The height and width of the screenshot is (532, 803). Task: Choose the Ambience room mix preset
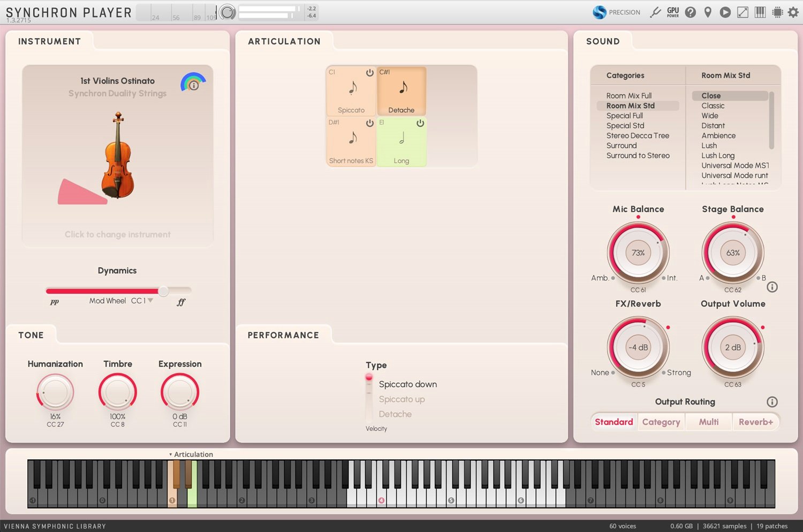click(718, 135)
